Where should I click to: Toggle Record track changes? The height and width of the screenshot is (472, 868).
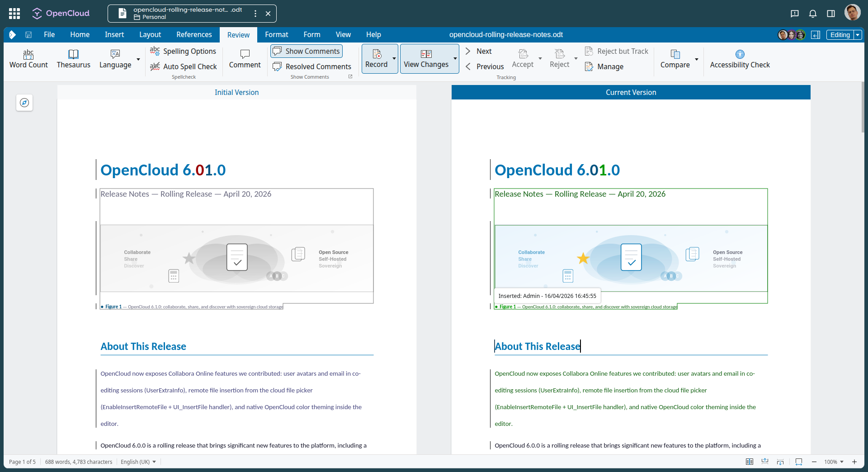[x=377, y=59]
